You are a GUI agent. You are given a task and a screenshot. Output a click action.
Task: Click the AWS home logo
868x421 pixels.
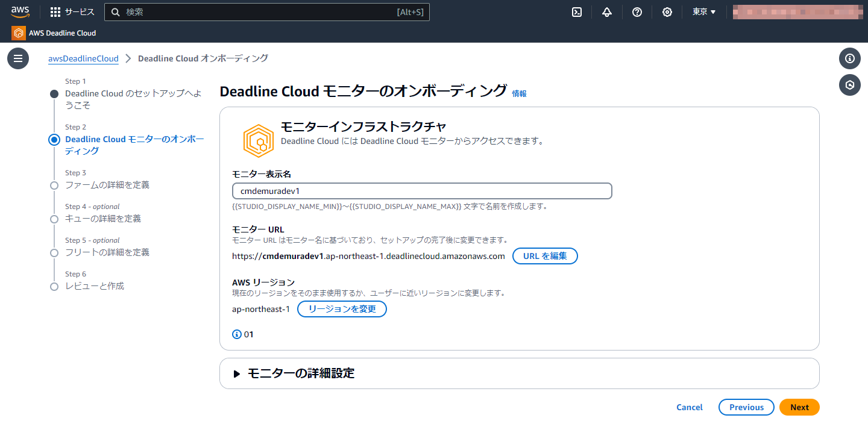(20, 11)
